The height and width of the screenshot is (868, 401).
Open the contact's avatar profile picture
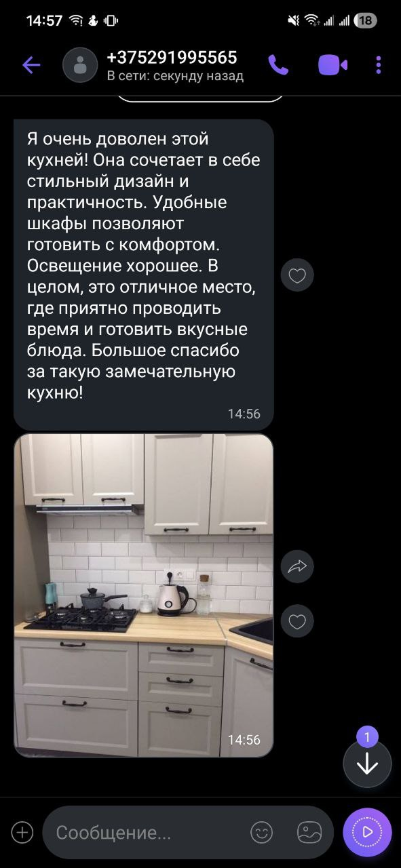[x=80, y=65]
